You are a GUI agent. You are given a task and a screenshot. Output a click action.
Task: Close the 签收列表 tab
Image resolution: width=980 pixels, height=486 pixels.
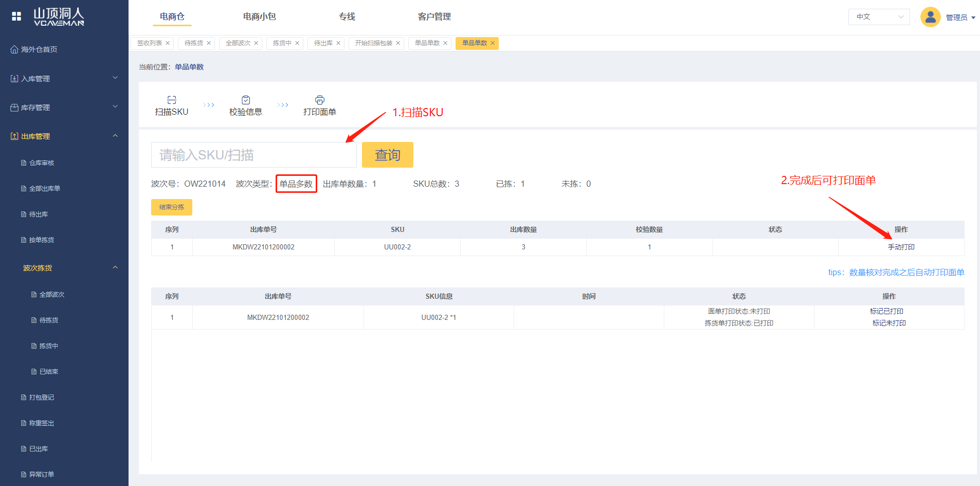(168, 43)
